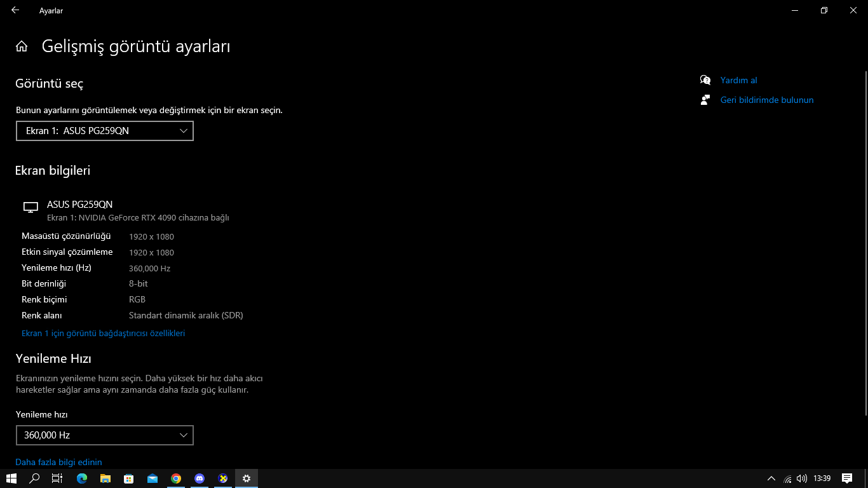Image resolution: width=868 pixels, height=488 pixels.
Task: Click the Standart dinamik aralık (SDR) value
Action: tap(186, 315)
